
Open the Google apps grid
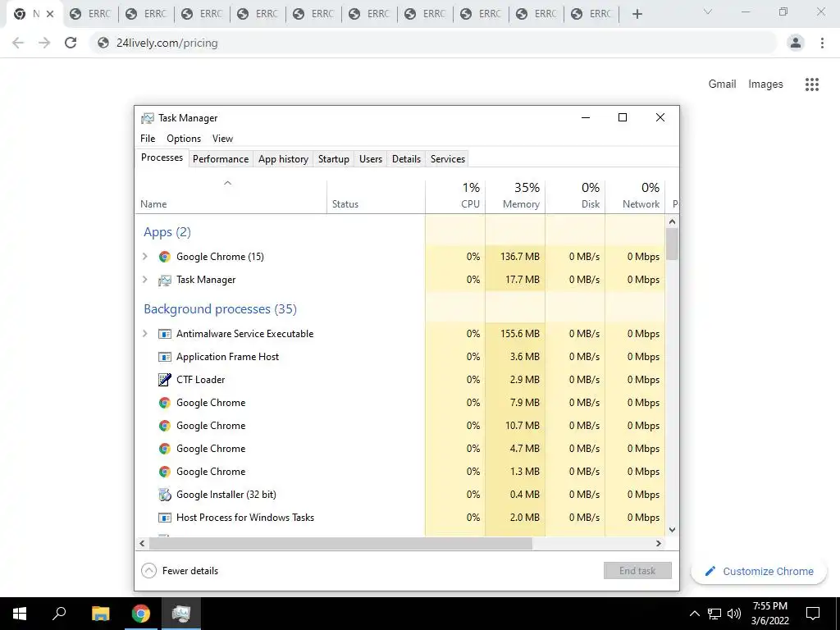tap(812, 84)
